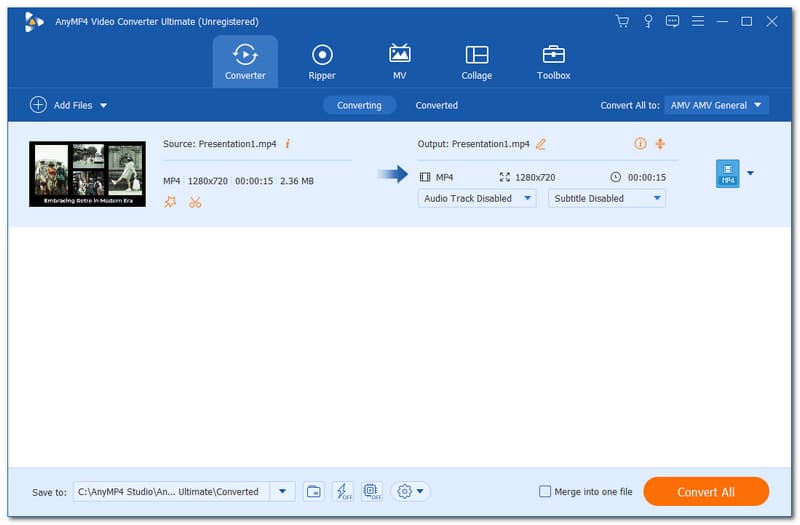Open the Toolbox tab
The image size is (800, 525).
553,62
